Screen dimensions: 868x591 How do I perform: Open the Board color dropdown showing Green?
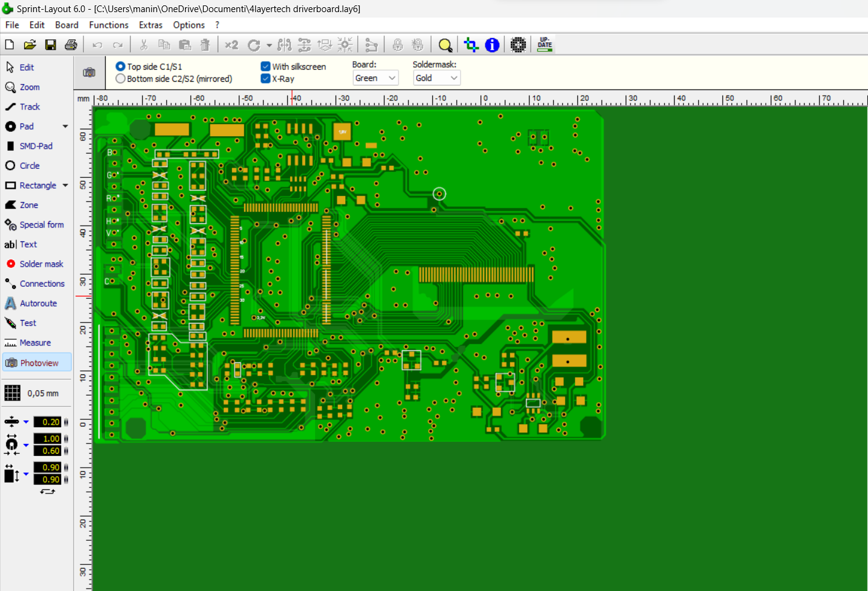point(375,78)
